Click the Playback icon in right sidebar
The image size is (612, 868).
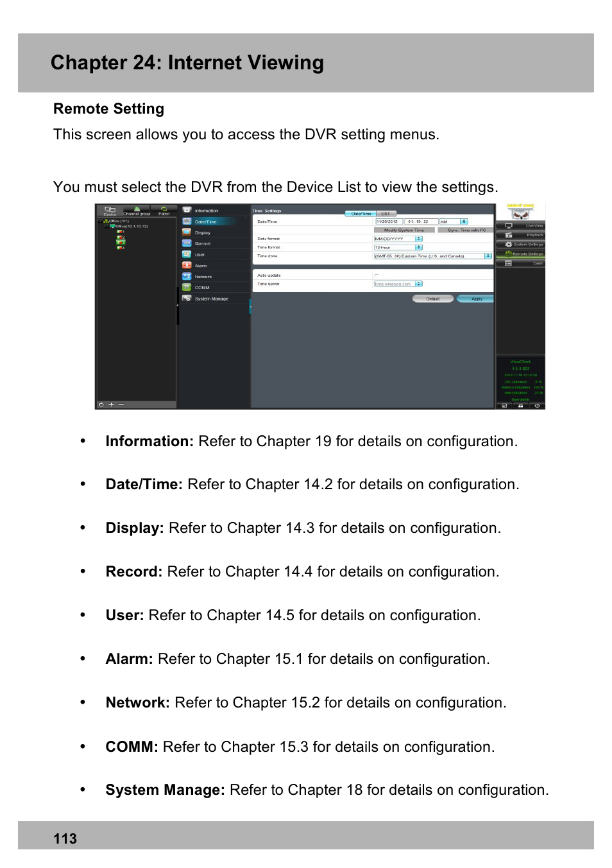click(x=509, y=235)
